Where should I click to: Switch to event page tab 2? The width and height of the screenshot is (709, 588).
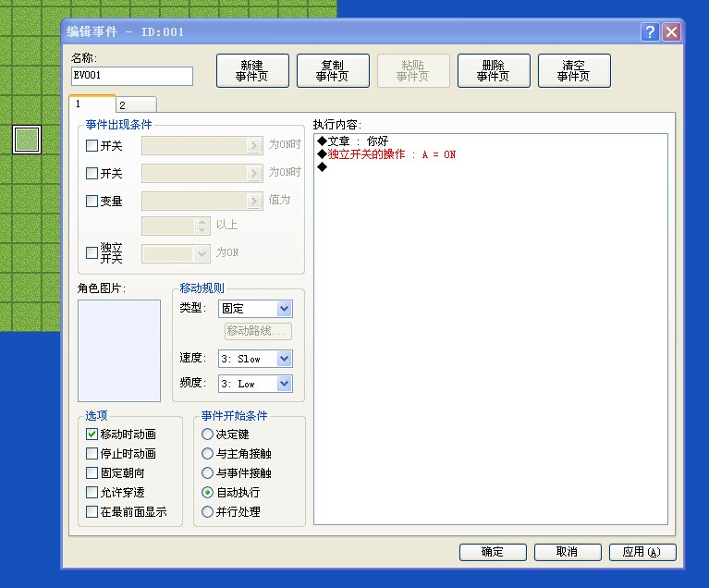[x=137, y=105]
